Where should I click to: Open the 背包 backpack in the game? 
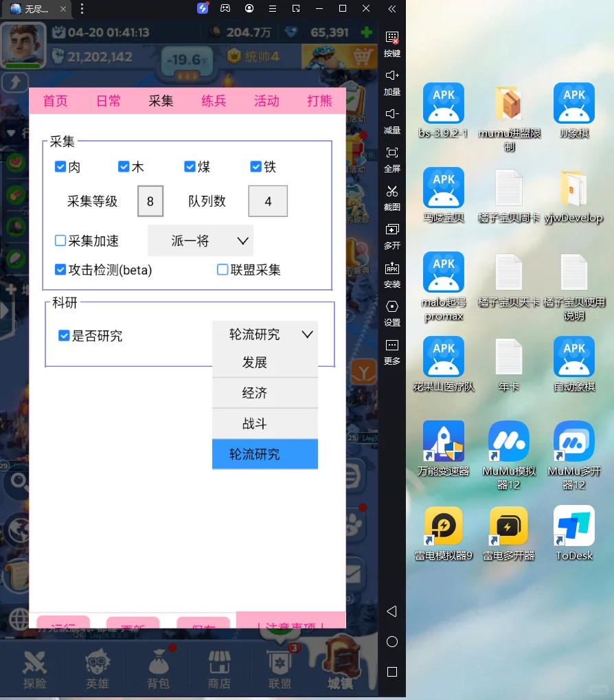tap(159, 666)
